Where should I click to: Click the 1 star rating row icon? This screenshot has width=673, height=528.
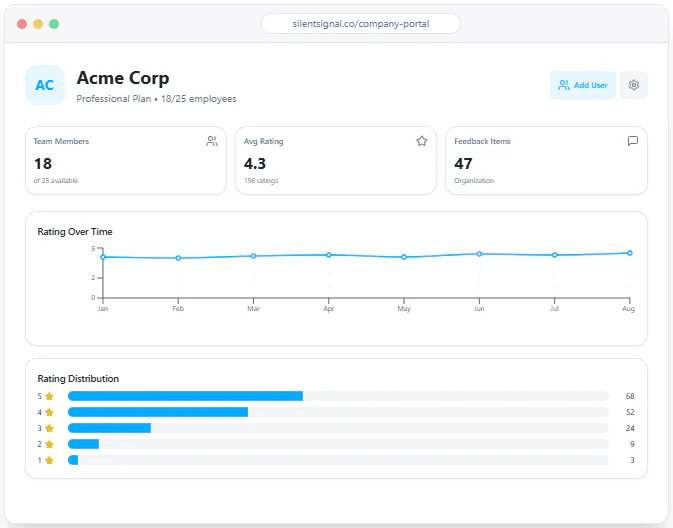[49, 460]
